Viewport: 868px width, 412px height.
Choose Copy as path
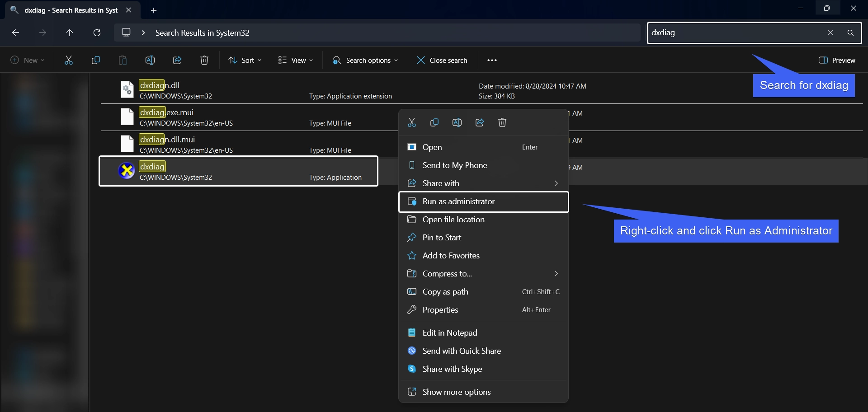(x=483, y=292)
